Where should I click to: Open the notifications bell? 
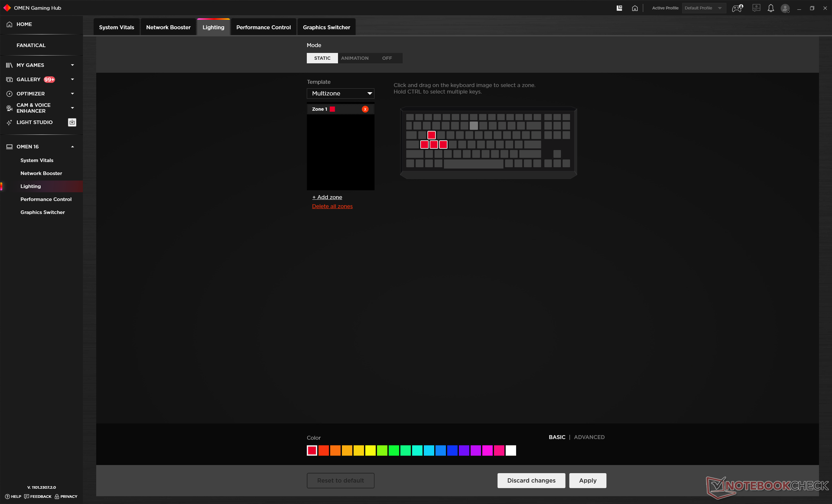[x=770, y=8]
